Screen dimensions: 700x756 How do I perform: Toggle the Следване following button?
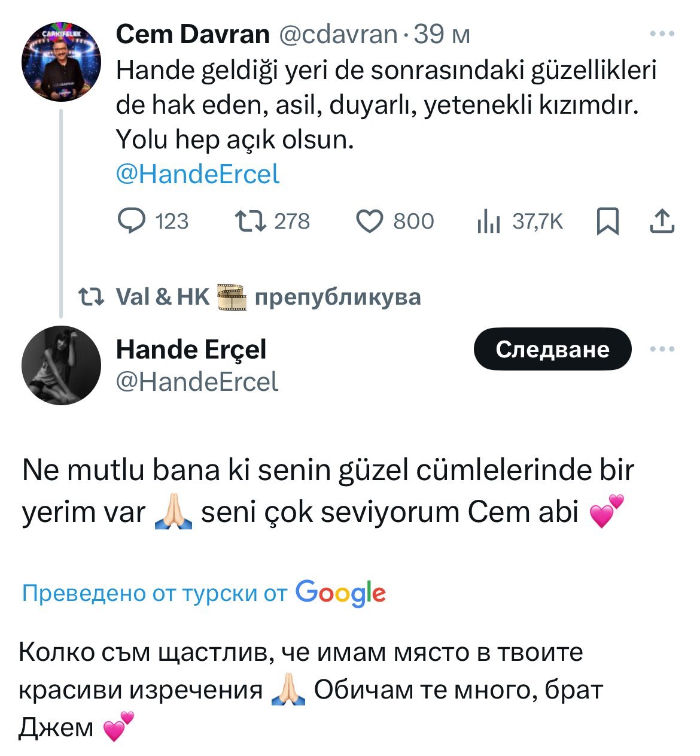[x=552, y=349]
